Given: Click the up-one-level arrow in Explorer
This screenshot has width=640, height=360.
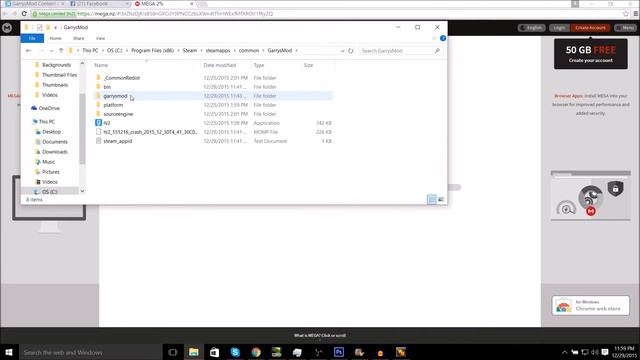Looking at the screenshot, I should click(x=61, y=51).
